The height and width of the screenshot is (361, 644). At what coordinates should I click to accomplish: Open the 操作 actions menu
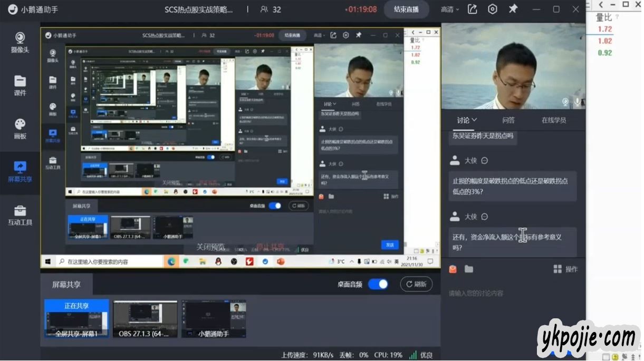(565, 269)
